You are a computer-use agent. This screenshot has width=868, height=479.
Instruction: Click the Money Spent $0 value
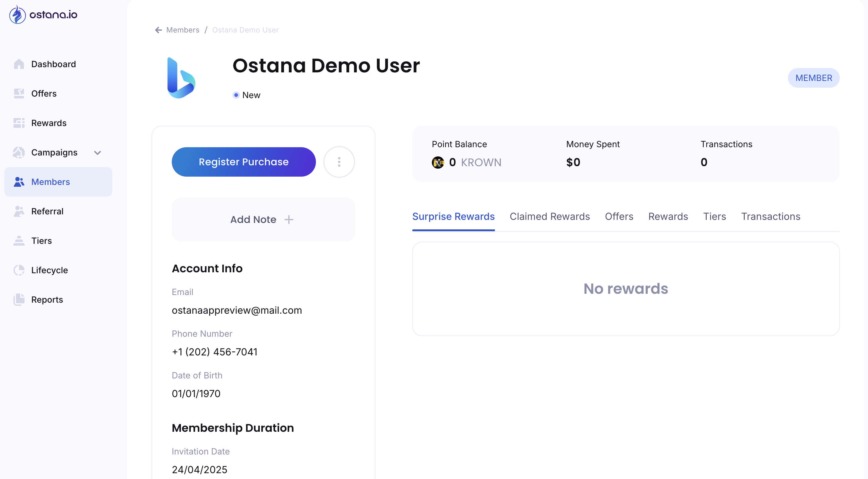(x=573, y=162)
